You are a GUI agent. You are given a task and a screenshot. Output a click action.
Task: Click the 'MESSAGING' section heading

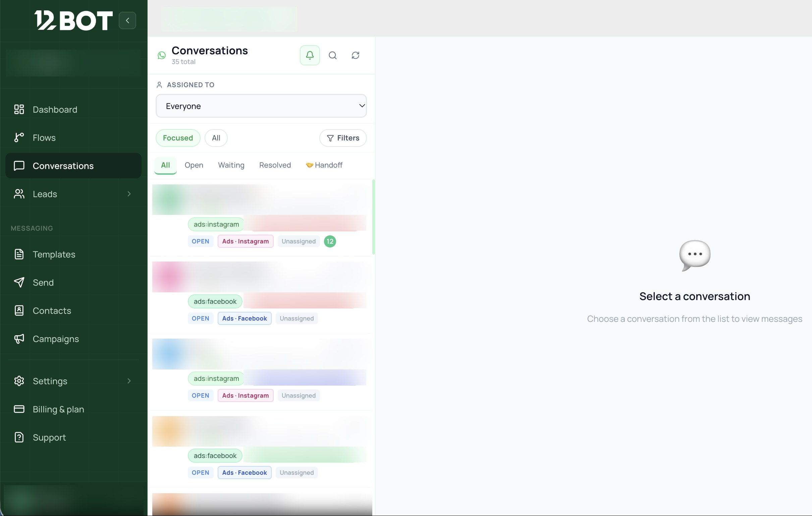[32, 228]
